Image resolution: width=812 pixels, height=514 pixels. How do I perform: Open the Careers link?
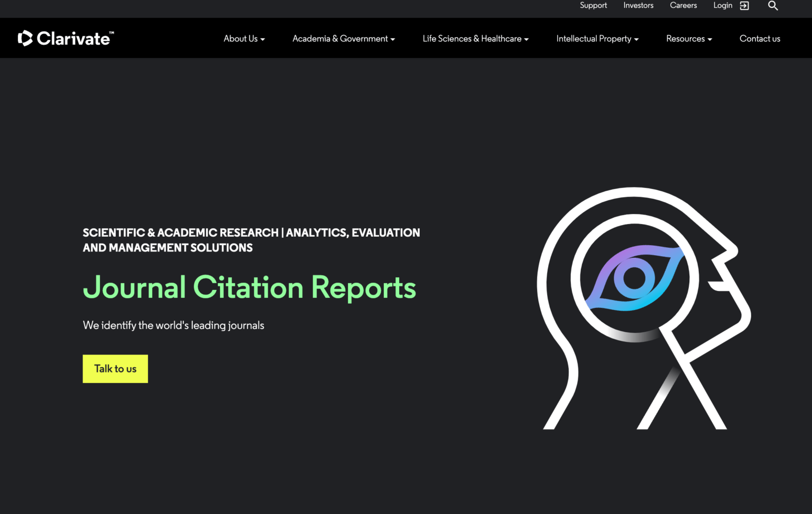click(x=683, y=5)
